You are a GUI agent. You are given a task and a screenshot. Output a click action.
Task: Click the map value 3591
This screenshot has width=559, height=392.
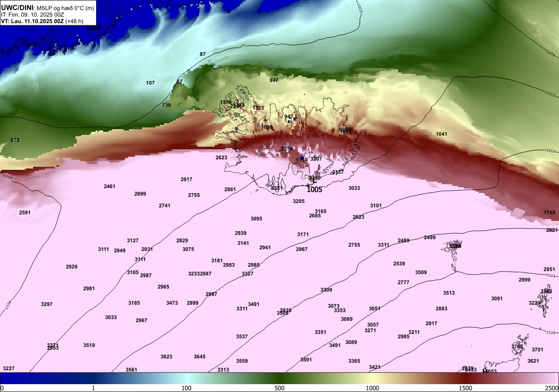click(x=306, y=360)
